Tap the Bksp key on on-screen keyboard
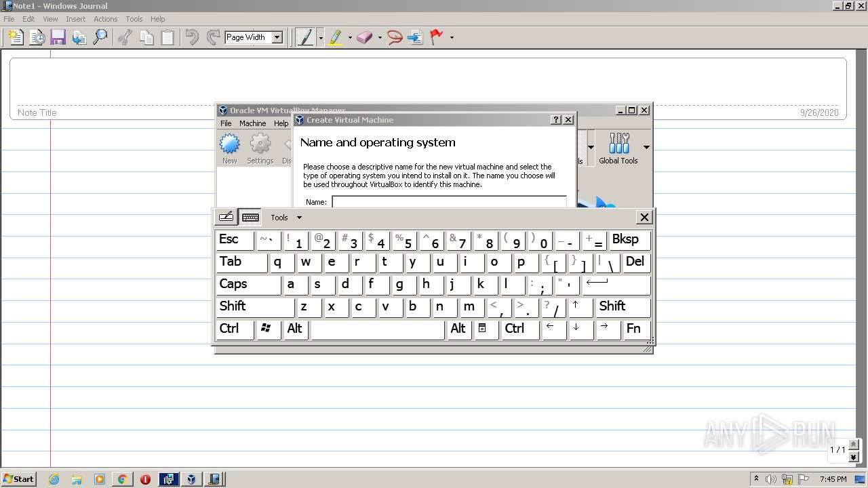 [x=630, y=240]
